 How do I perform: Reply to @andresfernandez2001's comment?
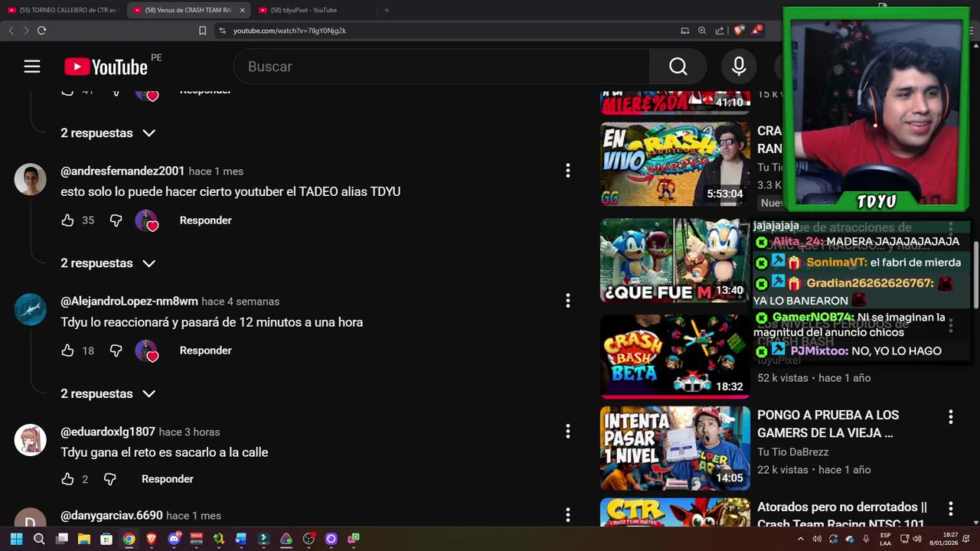point(205,220)
